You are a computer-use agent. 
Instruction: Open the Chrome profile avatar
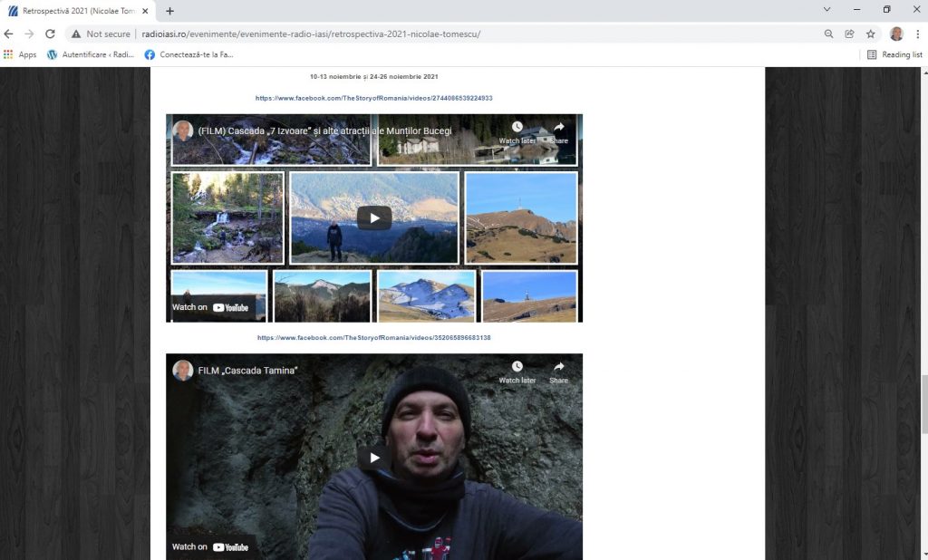click(x=896, y=34)
